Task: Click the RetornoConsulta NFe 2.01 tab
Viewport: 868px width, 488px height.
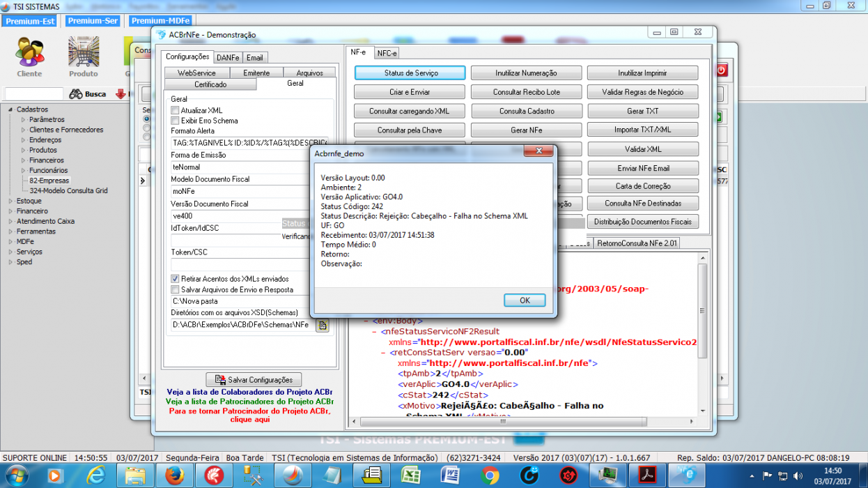Action: (638, 243)
